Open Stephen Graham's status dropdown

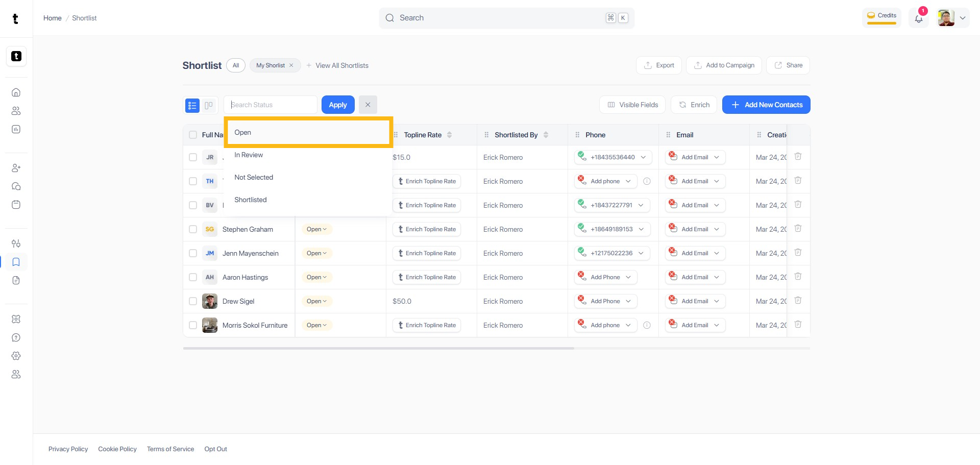(317, 229)
